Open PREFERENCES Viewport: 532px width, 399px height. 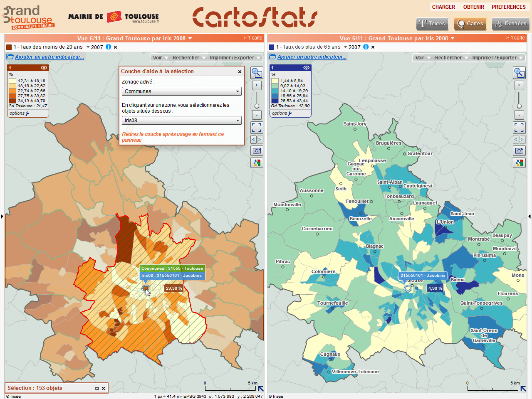click(509, 7)
